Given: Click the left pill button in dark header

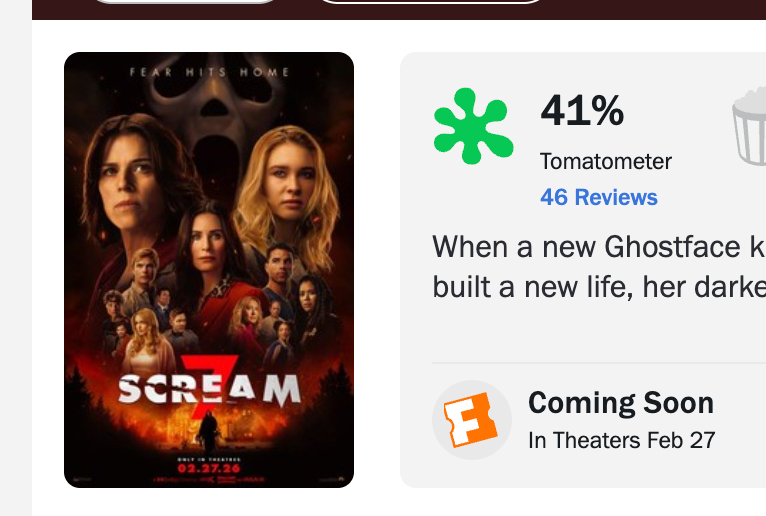Looking at the screenshot, I should coord(185,3).
